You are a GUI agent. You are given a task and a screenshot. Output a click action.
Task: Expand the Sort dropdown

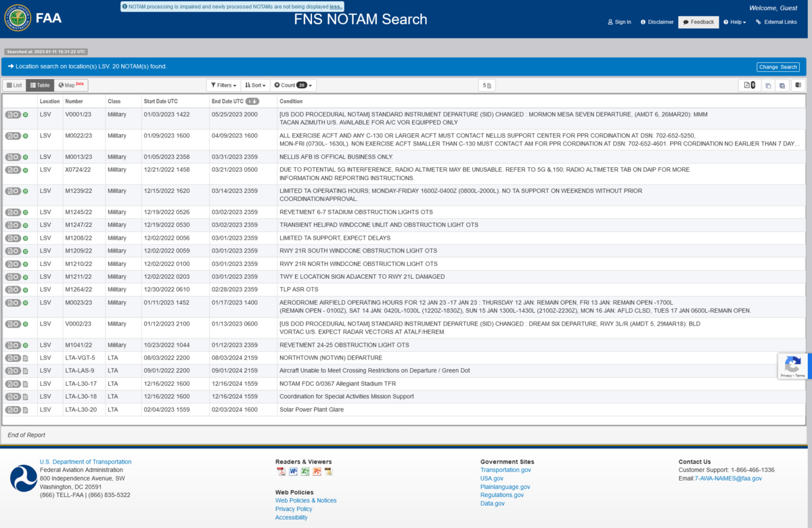[x=255, y=85]
